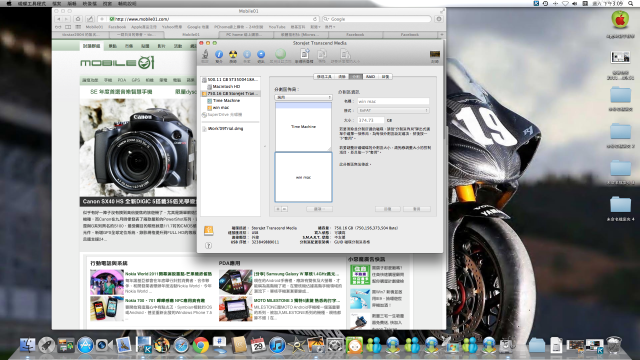Switch to the Erase tab
Image resolution: width=640 pixels, height=360 pixels.
[342, 76]
